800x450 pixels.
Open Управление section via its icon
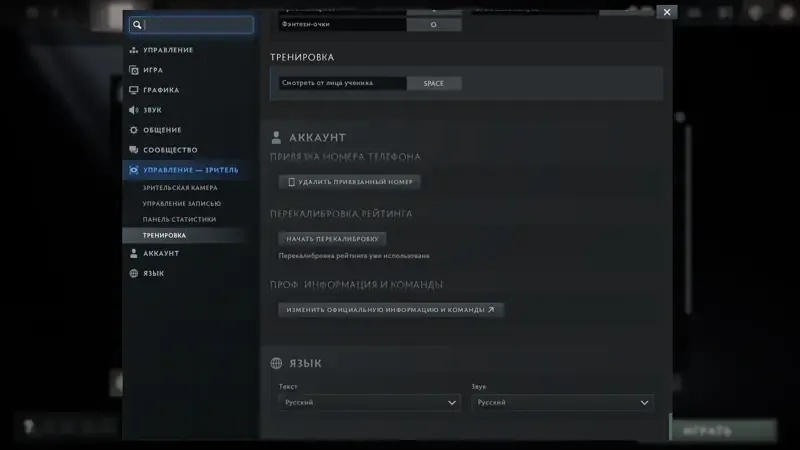click(134, 50)
